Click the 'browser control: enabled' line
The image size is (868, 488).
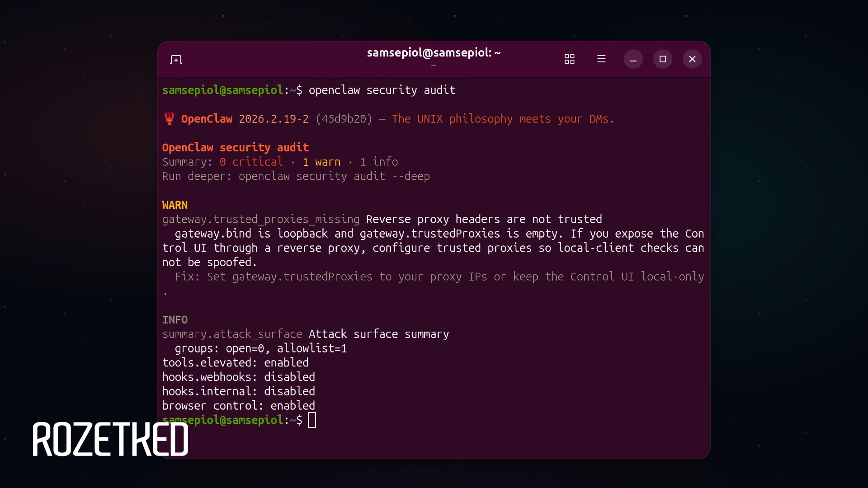coord(238,406)
